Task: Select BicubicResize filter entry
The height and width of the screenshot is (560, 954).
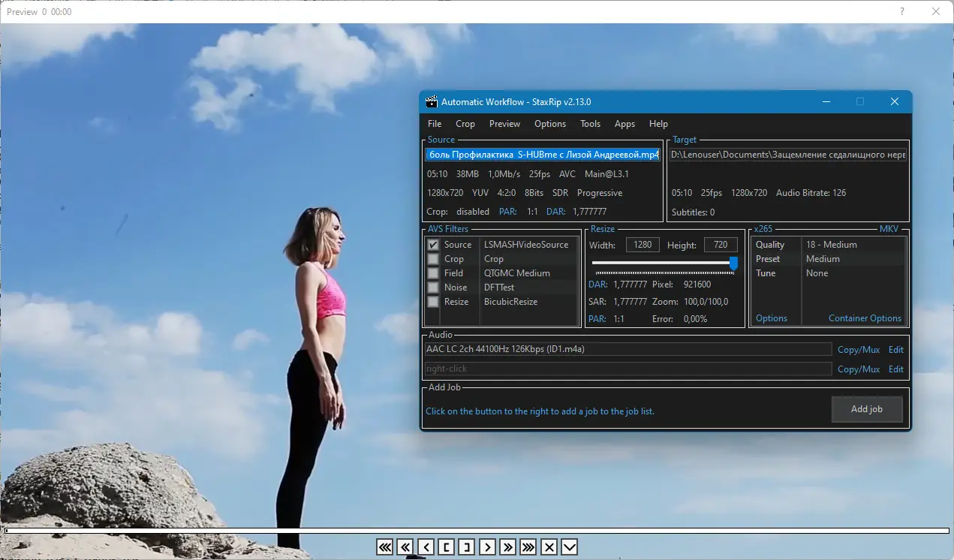Action: pyautogui.click(x=511, y=302)
